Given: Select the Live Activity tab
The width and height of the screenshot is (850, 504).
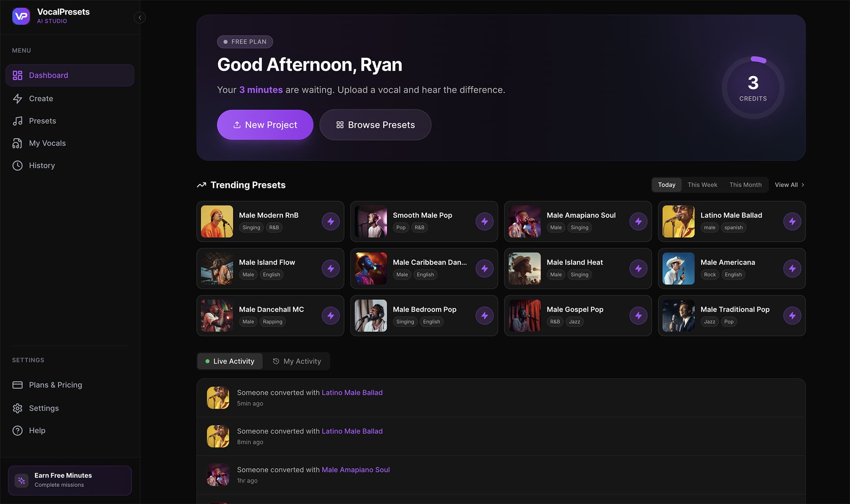Looking at the screenshot, I should (x=230, y=362).
